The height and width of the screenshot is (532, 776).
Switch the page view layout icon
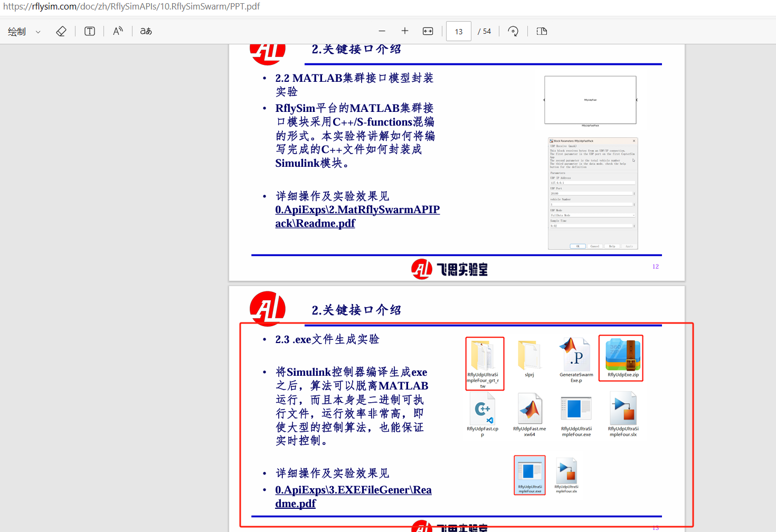tap(542, 31)
